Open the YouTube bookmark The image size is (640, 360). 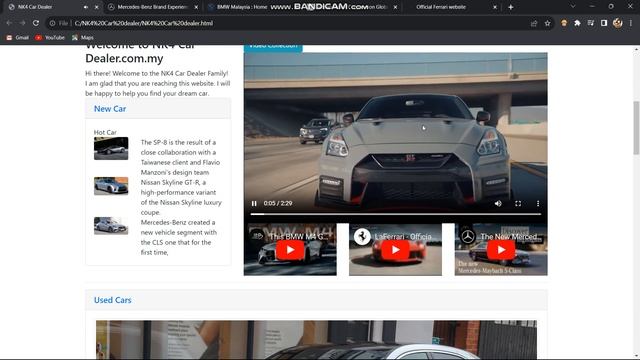click(50, 38)
